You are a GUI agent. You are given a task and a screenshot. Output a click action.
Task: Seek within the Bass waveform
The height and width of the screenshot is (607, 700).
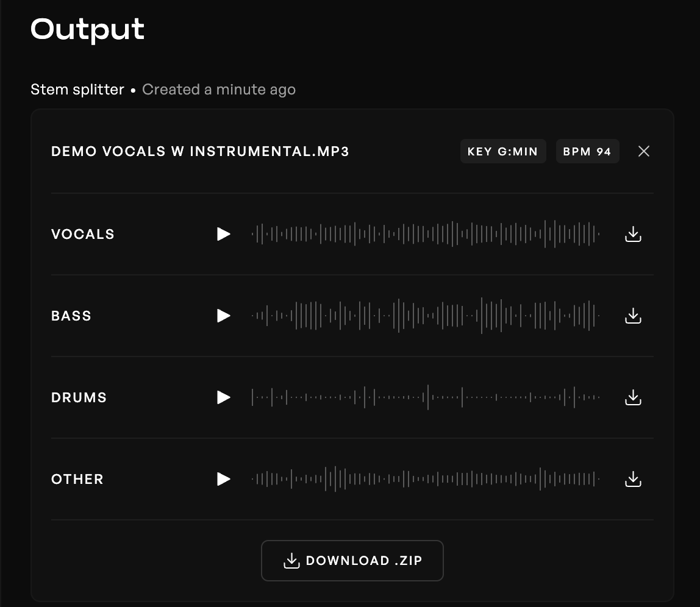pos(426,316)
